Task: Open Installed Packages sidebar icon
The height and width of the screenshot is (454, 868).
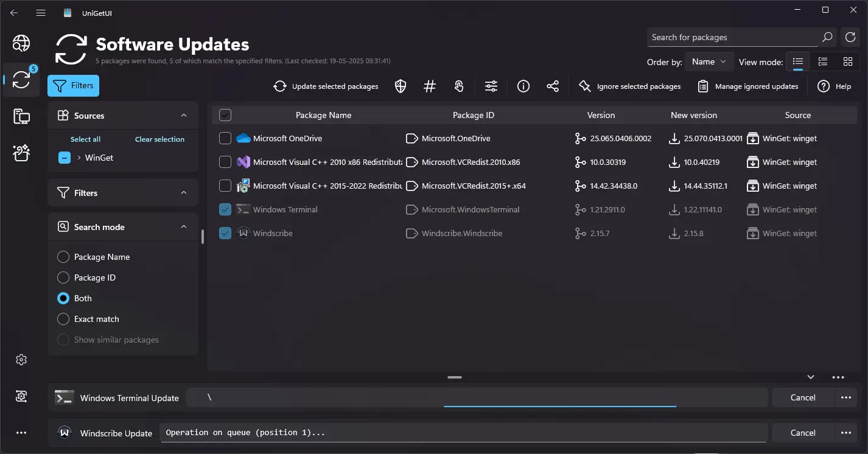Action: [21, 117]
